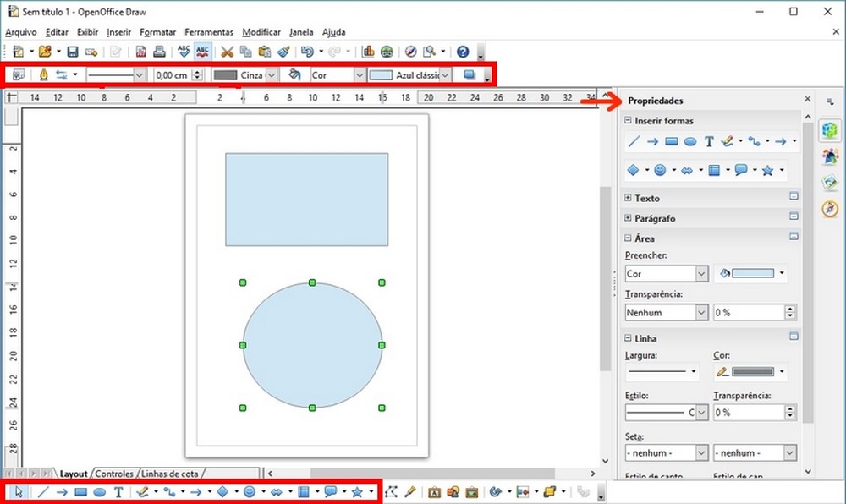Select the smiley symbol shapes in sidebar
Screen dimensions: 846x504
tap(659, 170)
